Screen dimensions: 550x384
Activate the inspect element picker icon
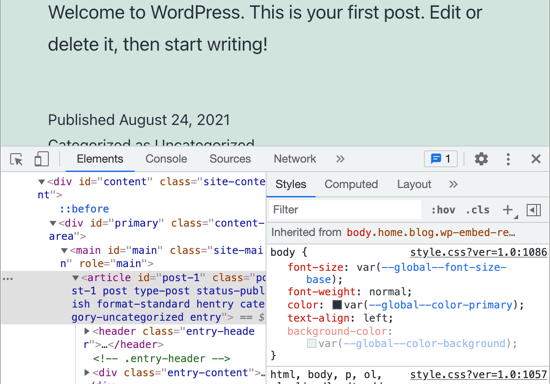(16, 159)
